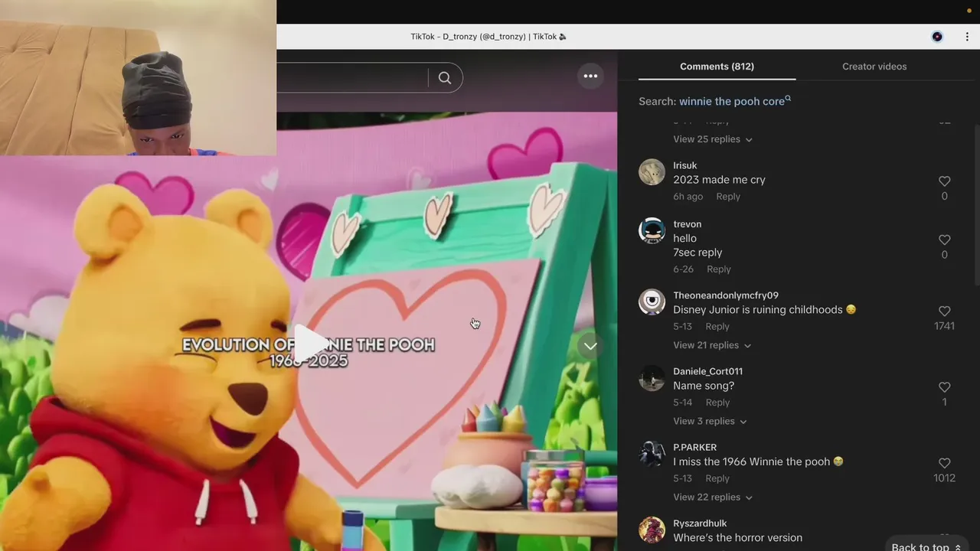Screen dimensions: 980x551
Task: Click comment 'I miss the 1966 Winnie the pooh'
Action: [x=758, y=461]
